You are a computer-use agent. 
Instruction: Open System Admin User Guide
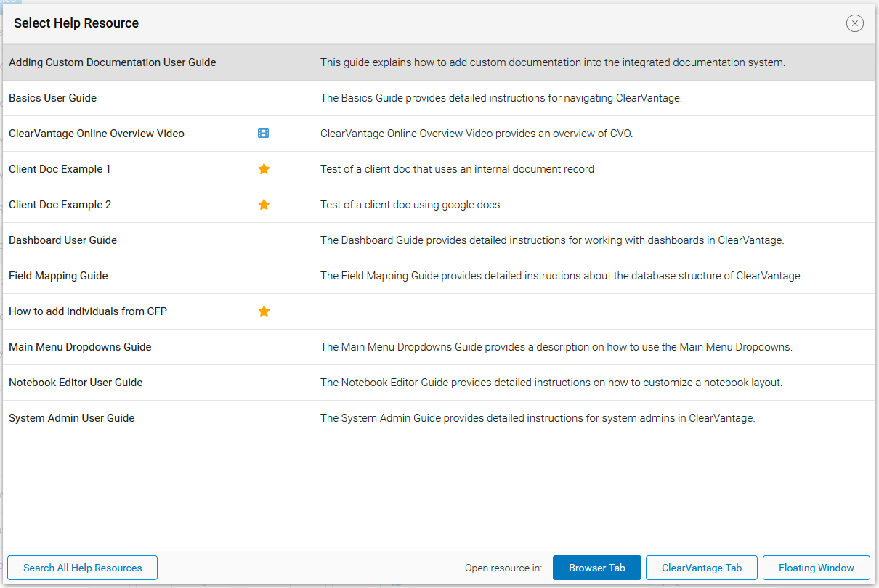[x=71, y=418]
